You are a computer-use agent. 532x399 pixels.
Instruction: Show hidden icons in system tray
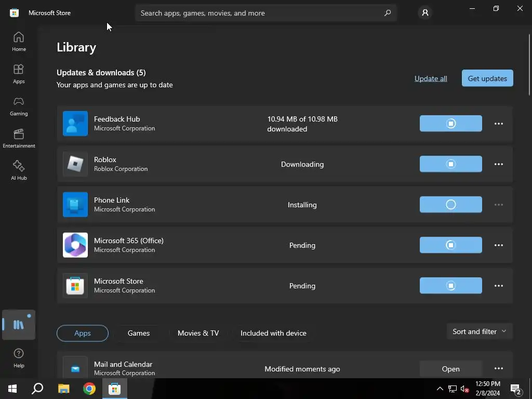click(x=440, y=389)
